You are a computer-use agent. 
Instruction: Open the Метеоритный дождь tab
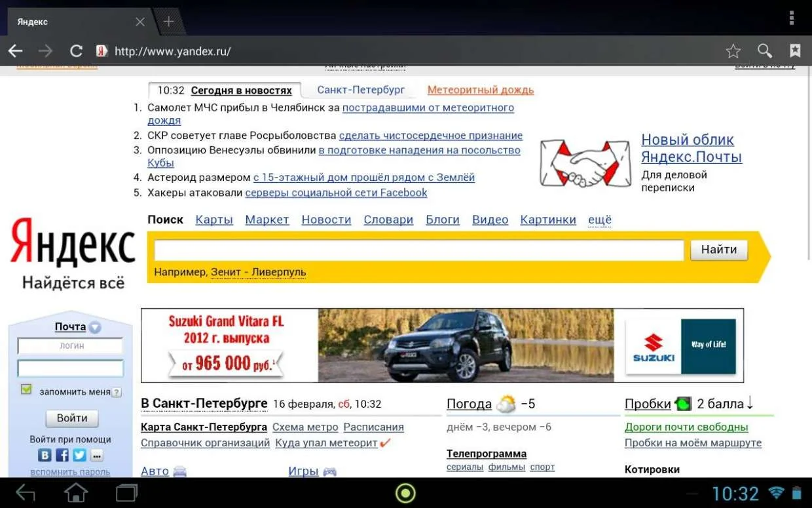click(x=481, y=90)
